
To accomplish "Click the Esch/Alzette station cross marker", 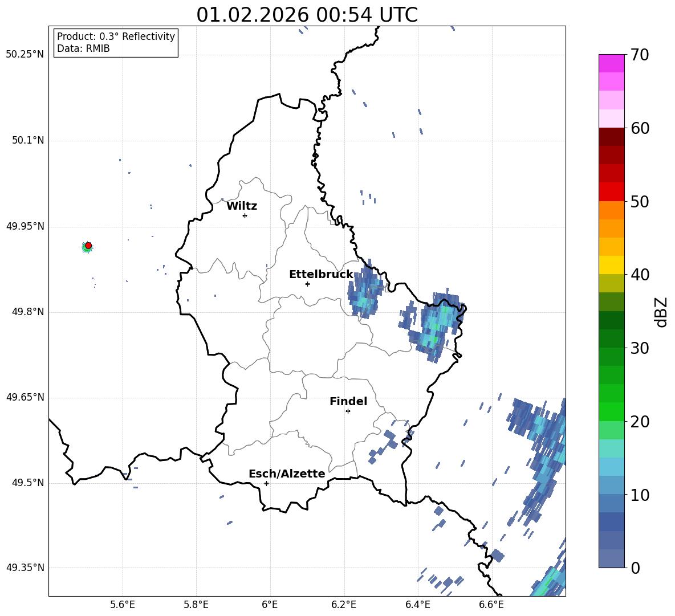I will point(266,483).
